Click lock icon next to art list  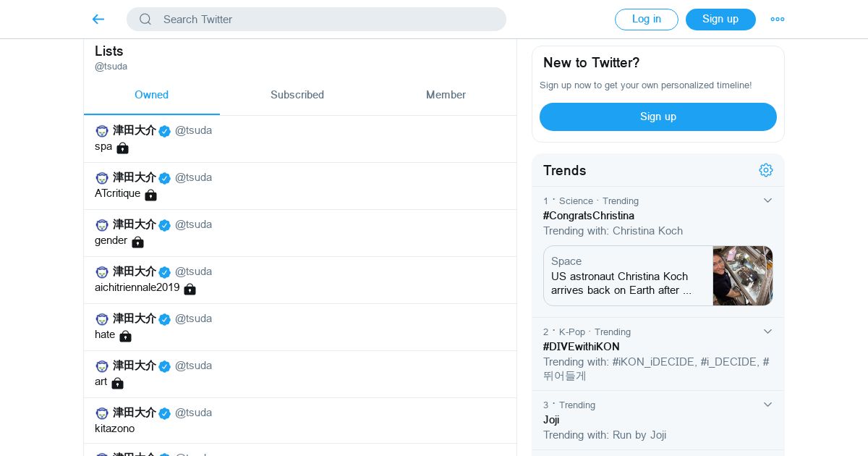click(117, 383)
